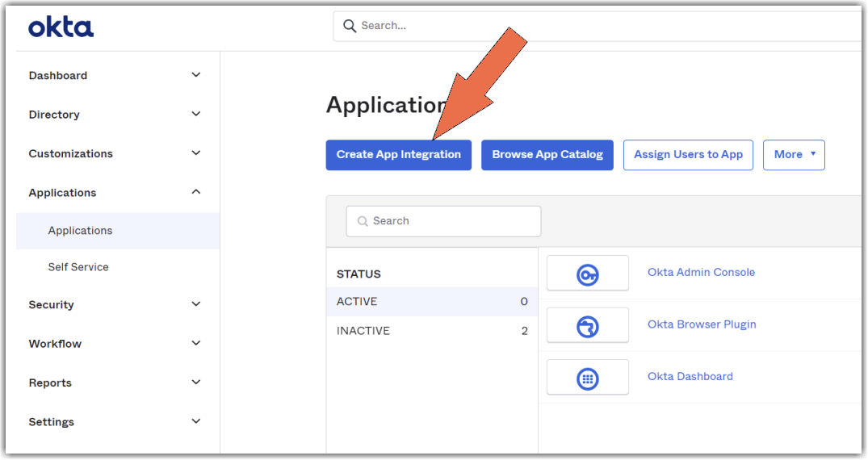
Task: Filter by ACTIVE status
Action: pos(432,302)
